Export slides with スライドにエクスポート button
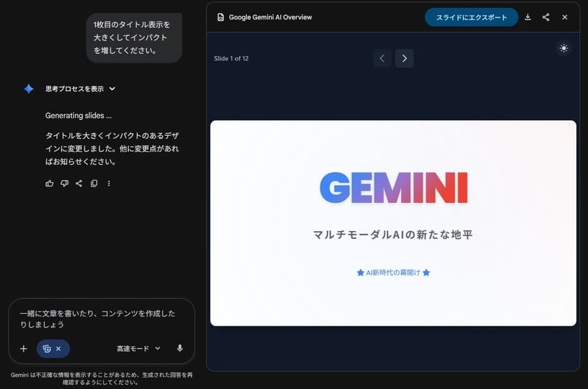The height and width of the screenshot is (389, 588). (471, 17)
